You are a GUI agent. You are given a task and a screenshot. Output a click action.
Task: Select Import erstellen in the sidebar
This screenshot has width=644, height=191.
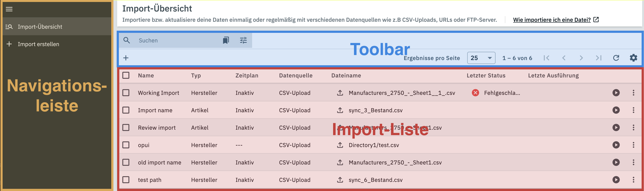(57, 44)
